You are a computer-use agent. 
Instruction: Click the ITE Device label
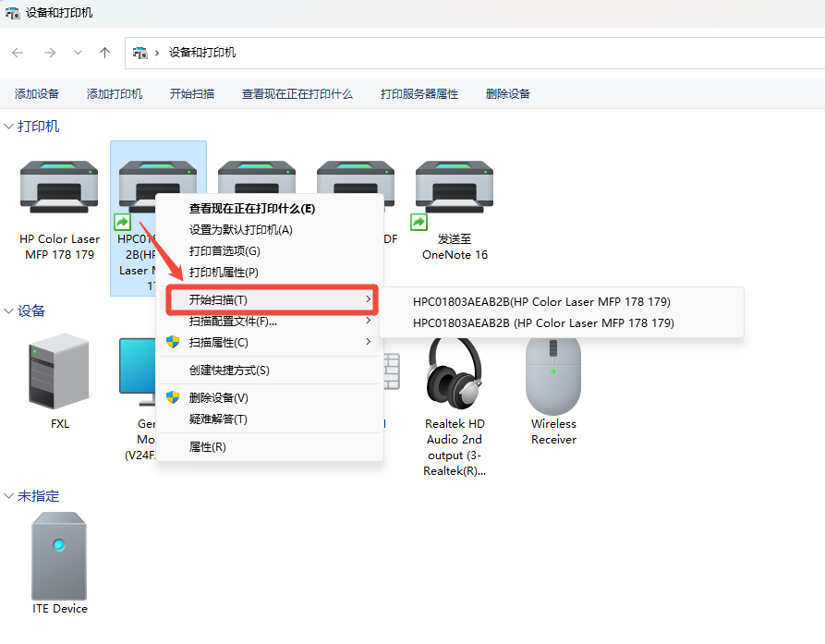59,609
